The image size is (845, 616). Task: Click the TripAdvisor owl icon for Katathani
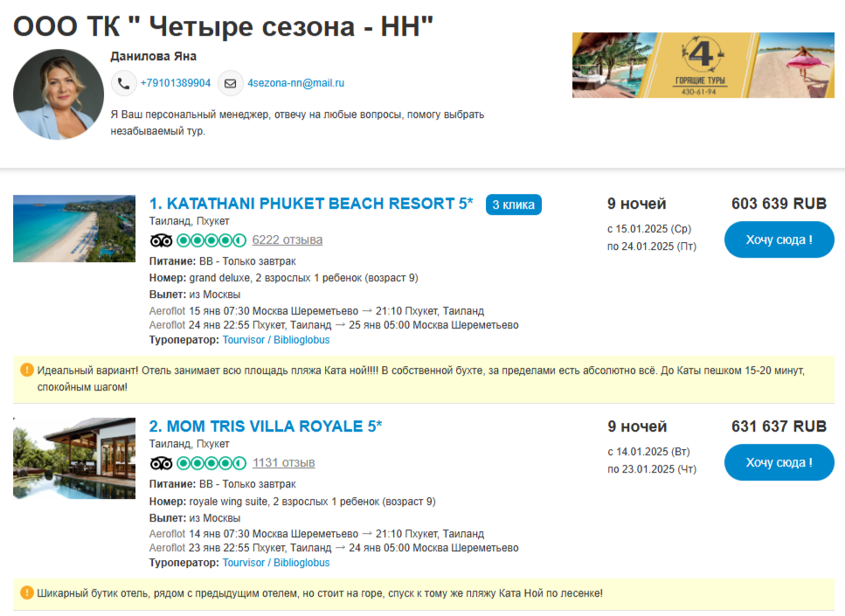pos(161,240)
